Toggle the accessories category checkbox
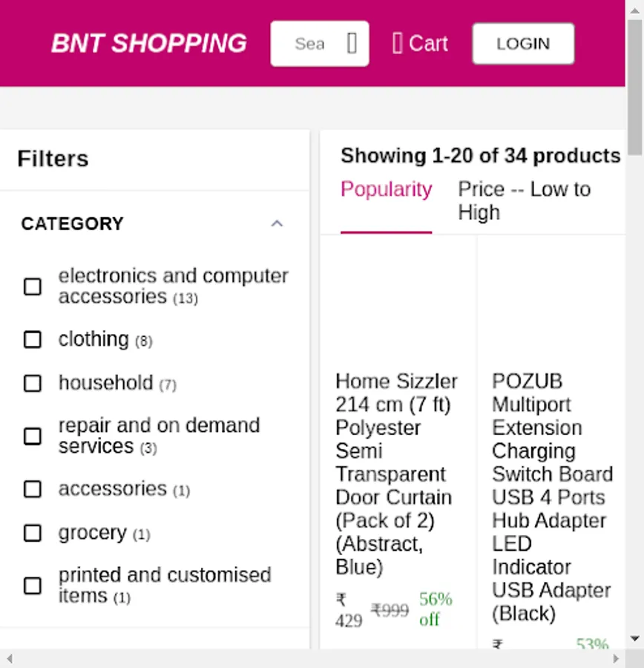Image resolution: width=644 pixels, height=668 pixels. tap(33, 489)
